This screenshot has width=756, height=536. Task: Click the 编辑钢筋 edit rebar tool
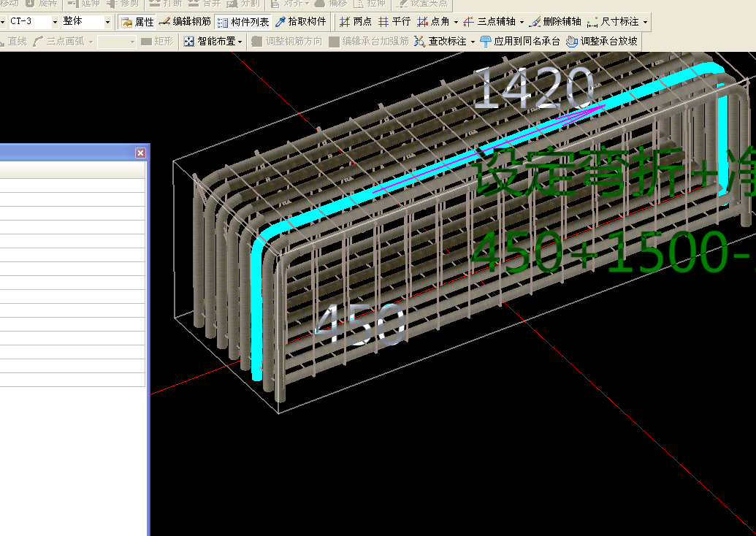coord(185,22)
